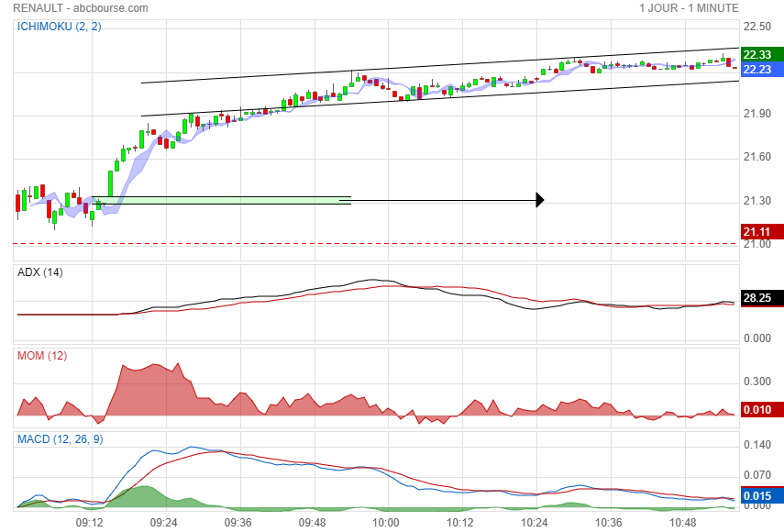Click the 09:48 time axis label
Viewport: 784px width, 532px height.
(x=312, y=523)
